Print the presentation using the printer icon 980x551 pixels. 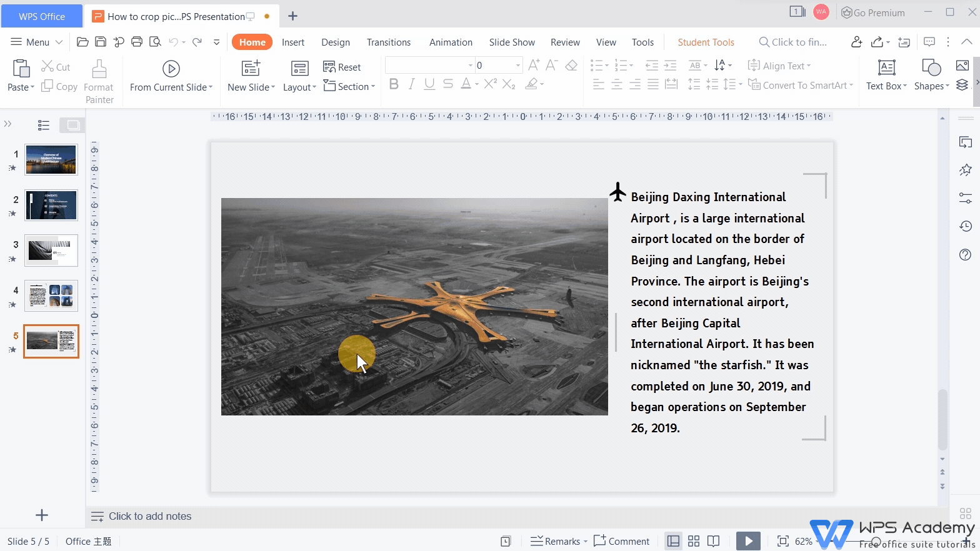[137, 42]
